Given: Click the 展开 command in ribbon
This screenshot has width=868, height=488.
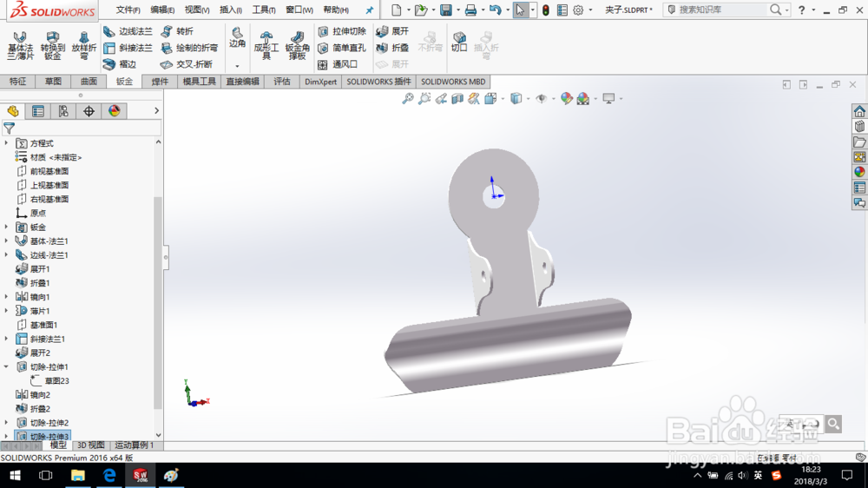Looking at the screenshot, I should click(392, 31).
